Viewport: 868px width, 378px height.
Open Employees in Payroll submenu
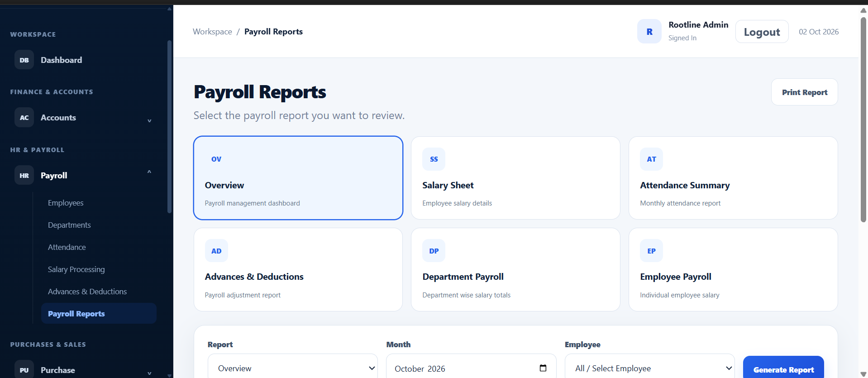tap(66, 203)
